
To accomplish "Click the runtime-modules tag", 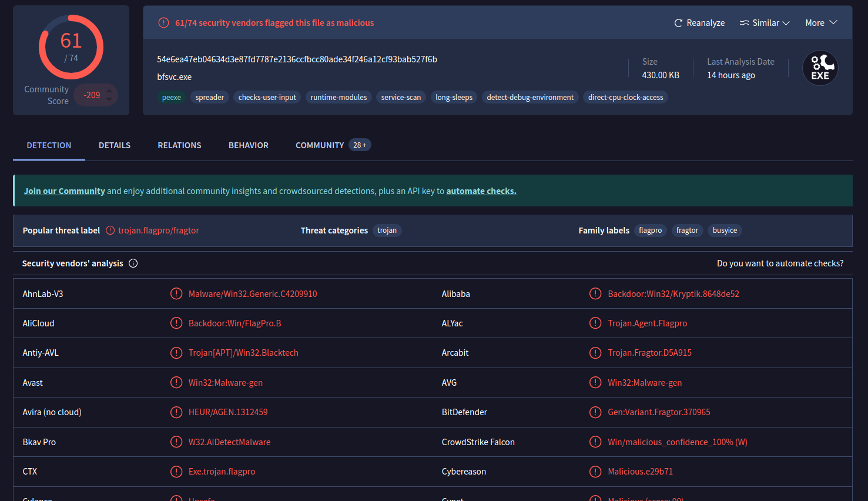I will coord(339,98).
